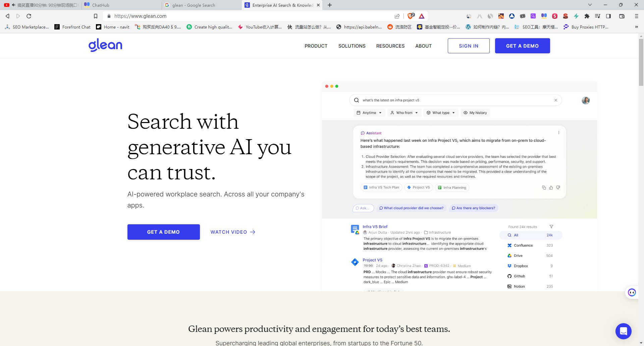Click the thumbs down icon in Assistant
This screenshot has height=346, width=644.
[x=558, y=187]
